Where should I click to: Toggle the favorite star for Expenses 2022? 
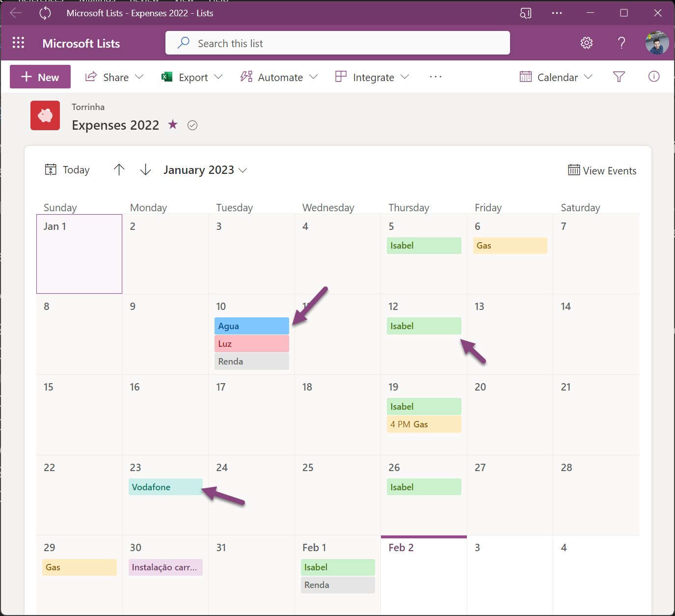(x=172, y=125)
